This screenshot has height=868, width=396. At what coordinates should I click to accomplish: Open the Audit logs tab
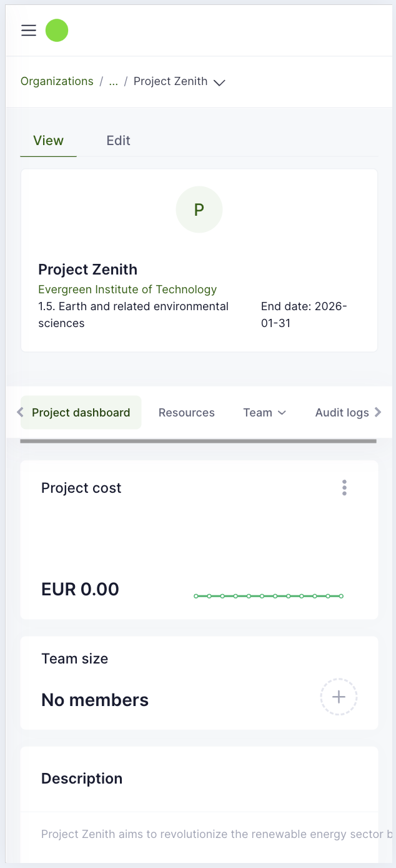(x=342, y=413)
